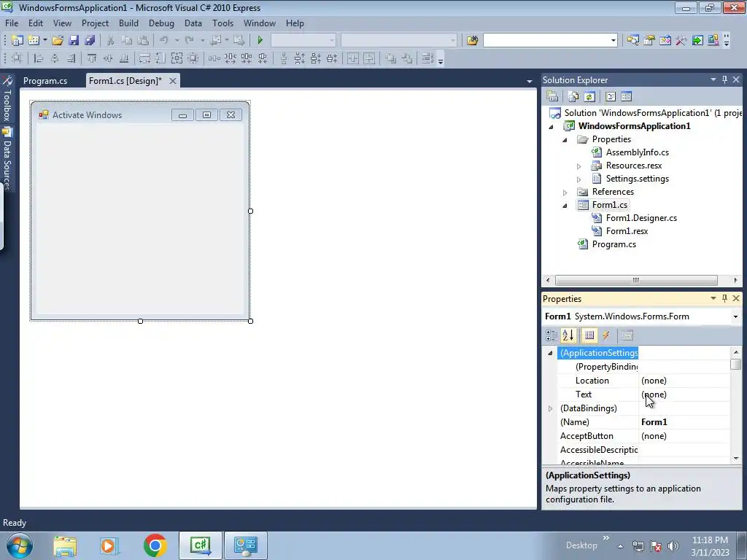Click Solution Explorer's Properties icon

click(552, 97)
